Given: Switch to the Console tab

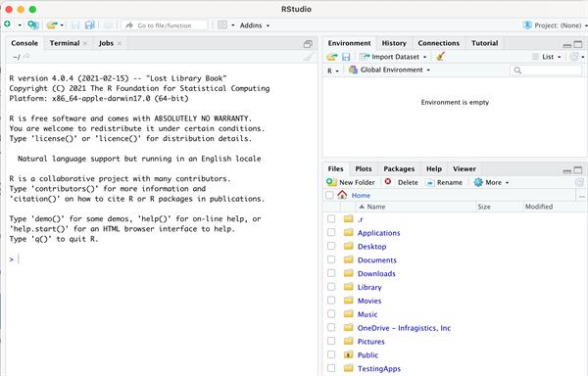Looking at the screenshot, I should (24, 43).
